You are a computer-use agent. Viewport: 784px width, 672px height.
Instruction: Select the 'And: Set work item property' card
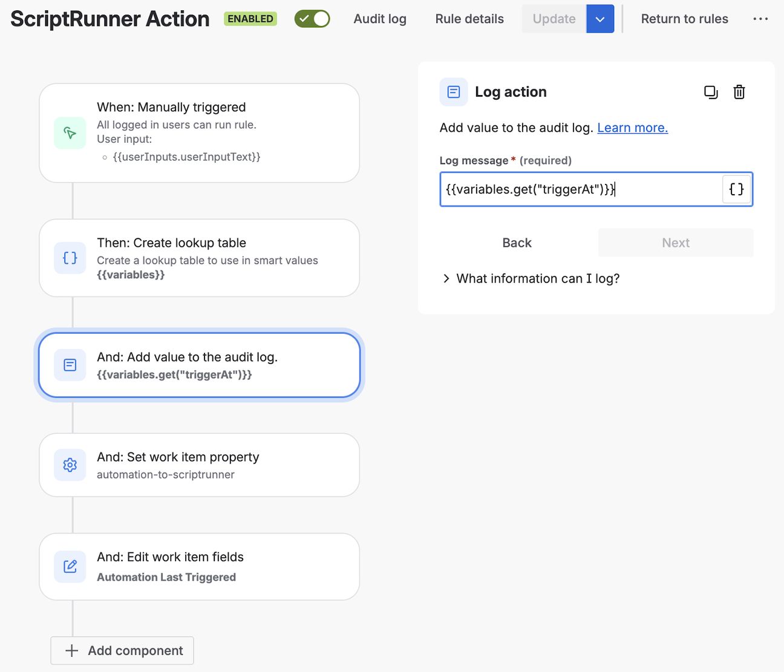[200, 465]
